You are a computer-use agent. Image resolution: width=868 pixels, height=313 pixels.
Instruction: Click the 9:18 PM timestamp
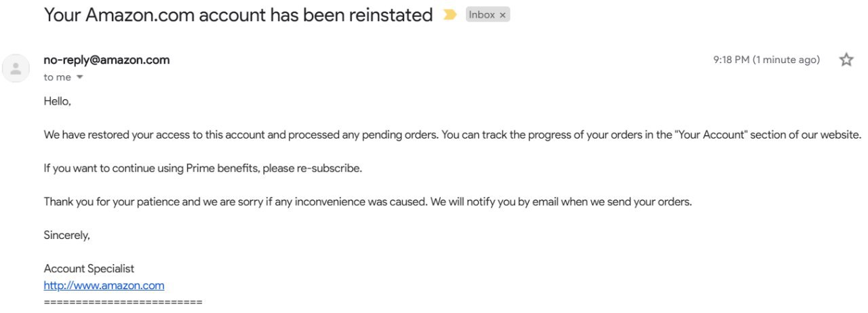point(766,60)
